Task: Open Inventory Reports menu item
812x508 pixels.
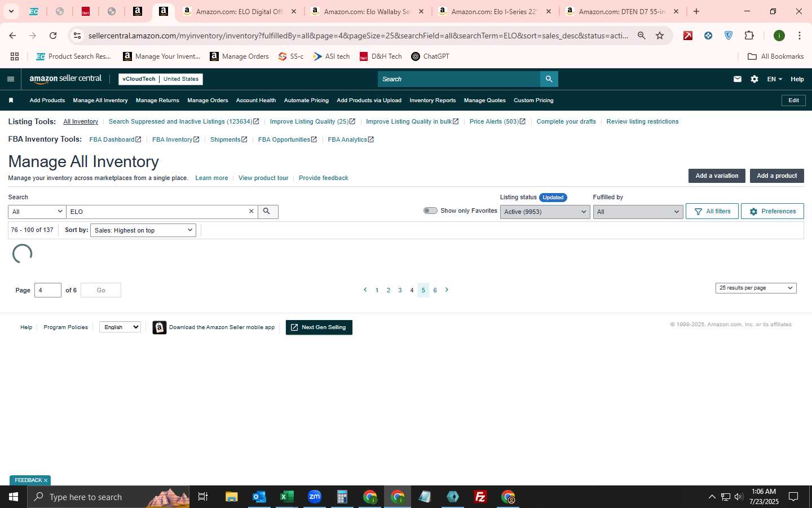Action: (x=433, y=100)
